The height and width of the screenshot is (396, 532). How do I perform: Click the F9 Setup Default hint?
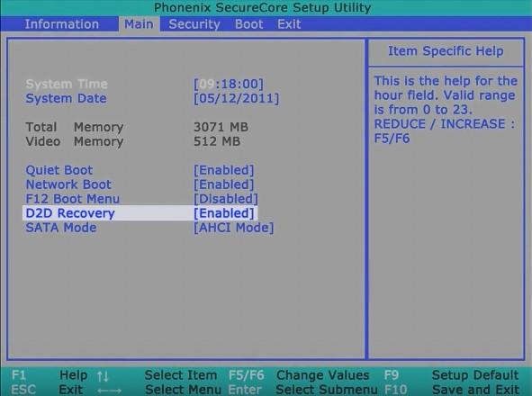click(451, 375)
